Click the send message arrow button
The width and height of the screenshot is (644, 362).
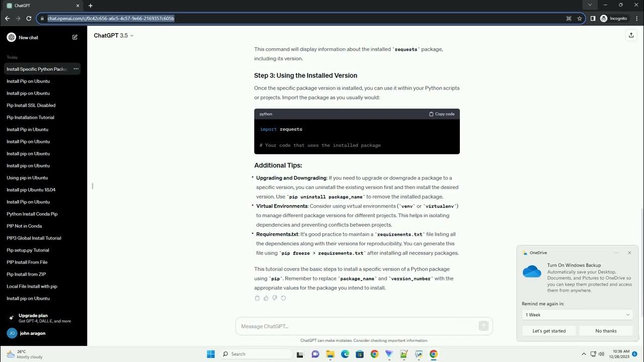[484, 326]
